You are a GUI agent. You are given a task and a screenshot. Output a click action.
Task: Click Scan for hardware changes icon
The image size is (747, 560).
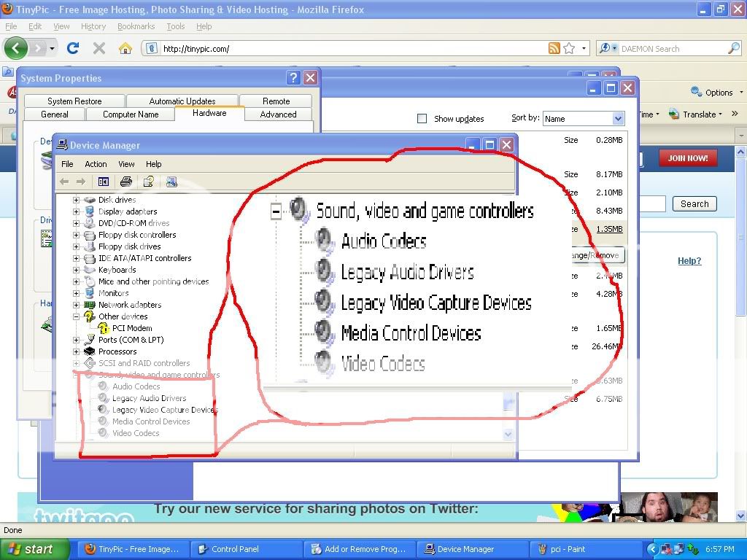tap(171, 182)
